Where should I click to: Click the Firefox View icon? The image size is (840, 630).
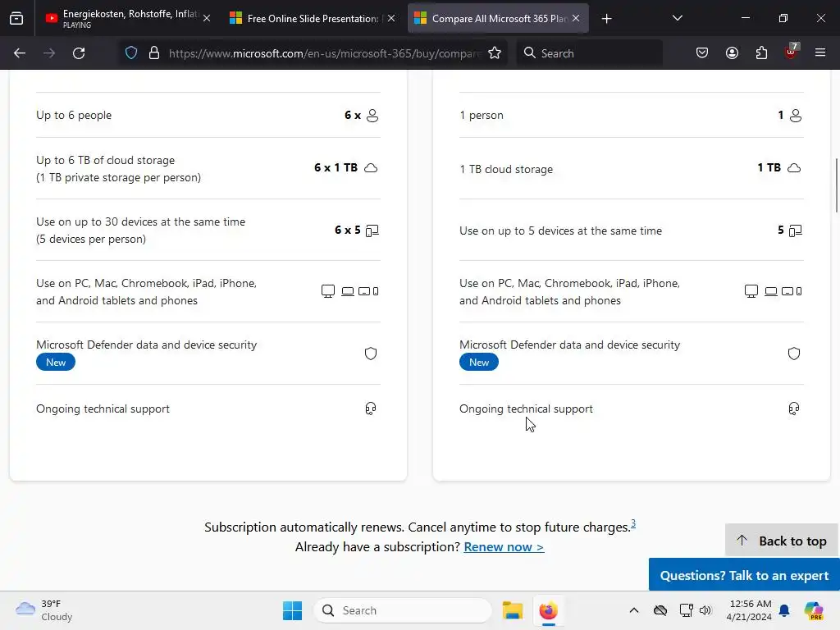pos(16,18)
